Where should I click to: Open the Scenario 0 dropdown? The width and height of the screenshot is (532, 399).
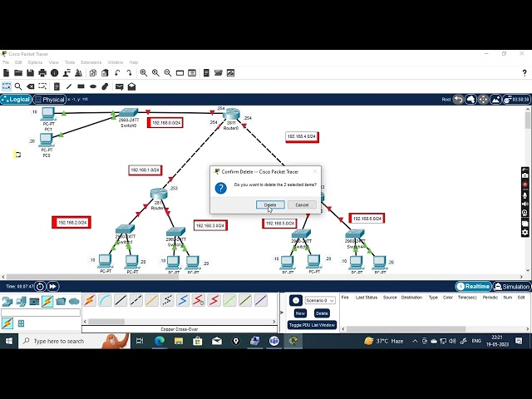coord(320,301)
